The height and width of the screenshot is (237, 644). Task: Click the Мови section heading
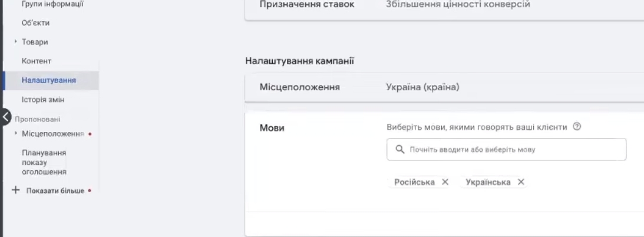coord(272,128)
